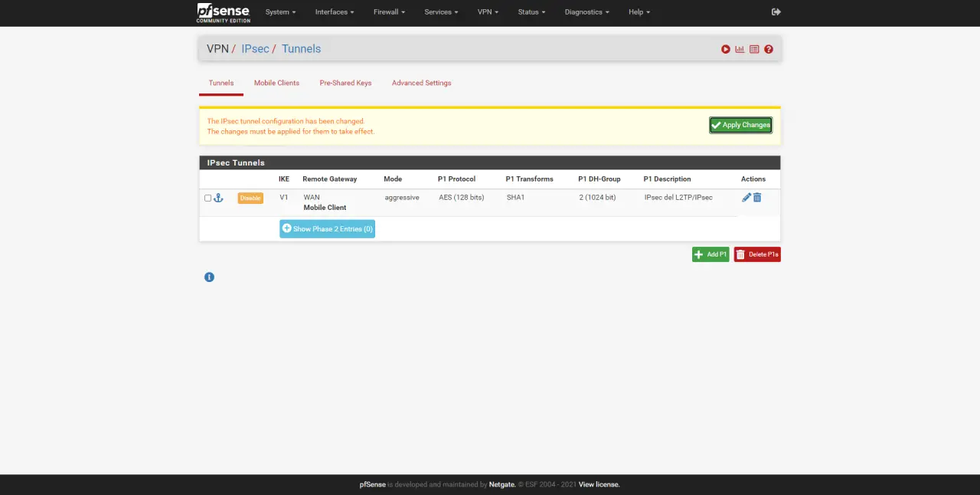Tick the checkbox for WAN tunnel row

[x=207, y=198]
